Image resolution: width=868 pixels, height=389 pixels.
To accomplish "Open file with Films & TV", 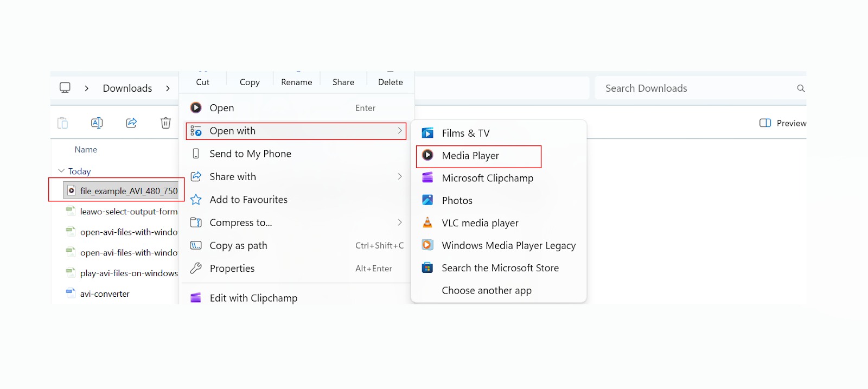I will point(499,133).
